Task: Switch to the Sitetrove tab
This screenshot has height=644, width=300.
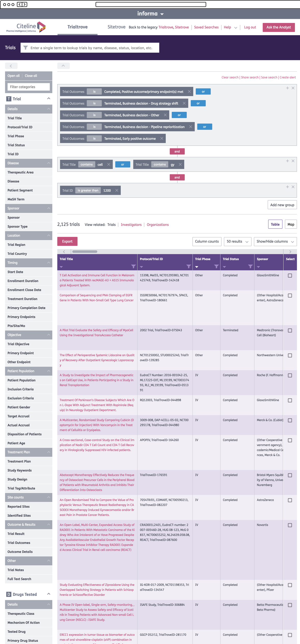Action: coord(116,27)
